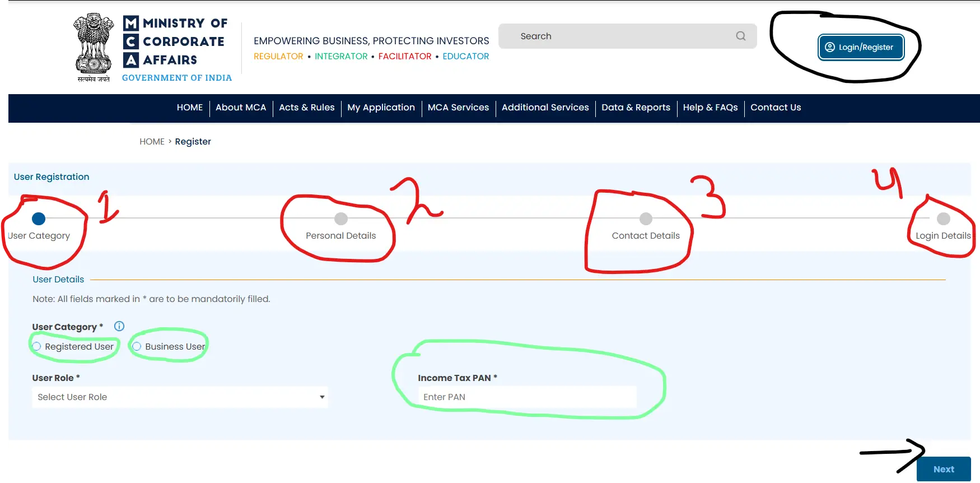980x483 pixels.
Task: Click the 'Income Tax PAN *' label
Action: (458, 378)
